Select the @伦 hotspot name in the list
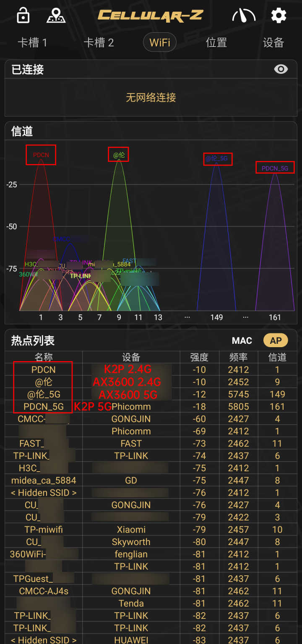302x644 pixels. pos(44,382)
